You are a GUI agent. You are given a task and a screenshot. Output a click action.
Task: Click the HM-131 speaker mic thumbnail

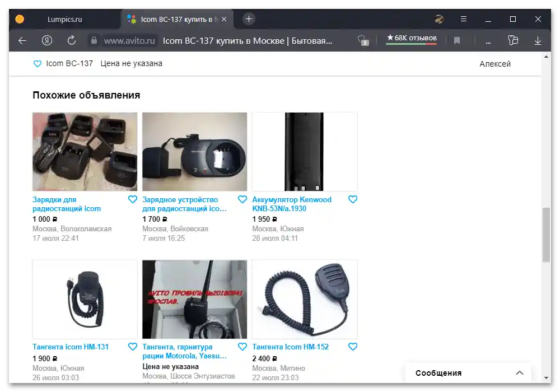[85, 299]
